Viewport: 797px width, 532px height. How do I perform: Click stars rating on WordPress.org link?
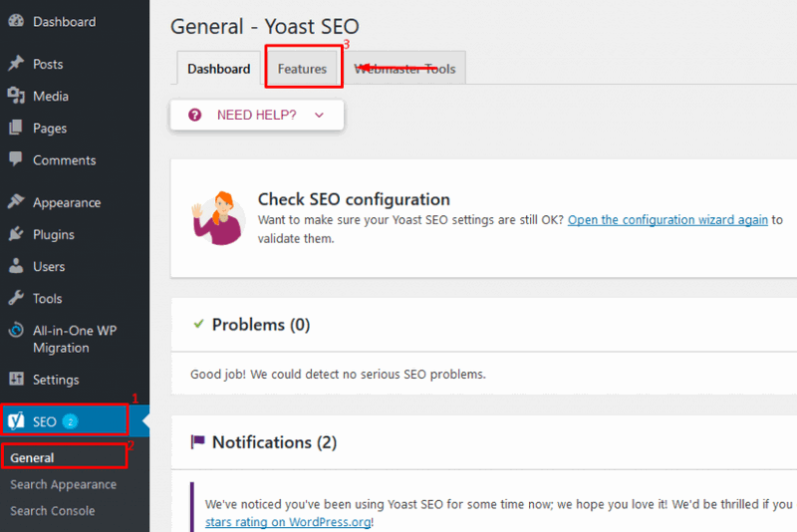point(288,522)
